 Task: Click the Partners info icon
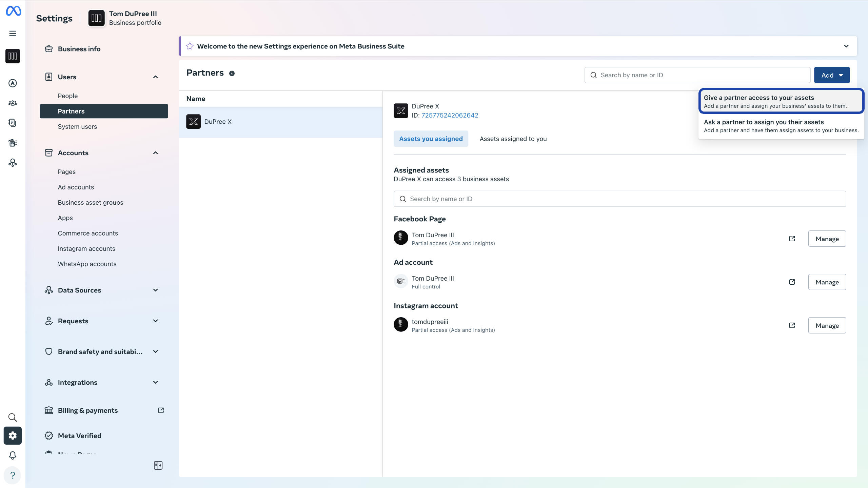232,74
